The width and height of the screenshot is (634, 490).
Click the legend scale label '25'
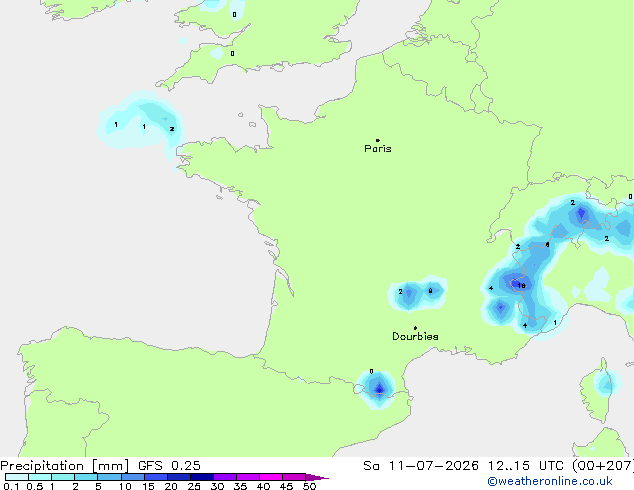pos(194,486)
